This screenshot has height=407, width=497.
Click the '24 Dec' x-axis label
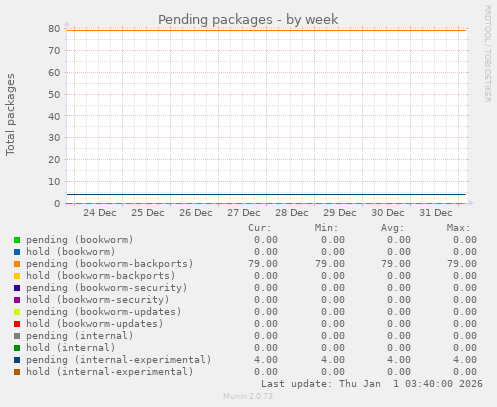pyautogui.click(x=100, y=213)
